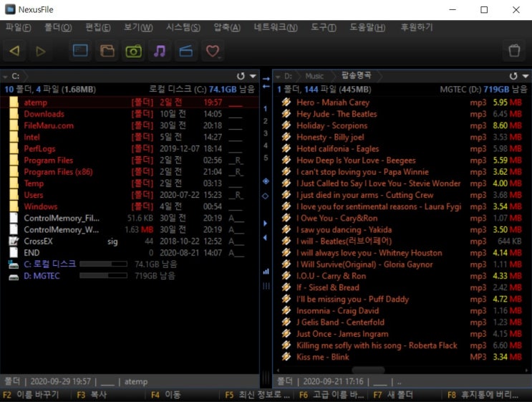This screenshot has height=402, width=532.
Task: Open the pictures camera toolbar icon
Action: [x=133, y=51]
